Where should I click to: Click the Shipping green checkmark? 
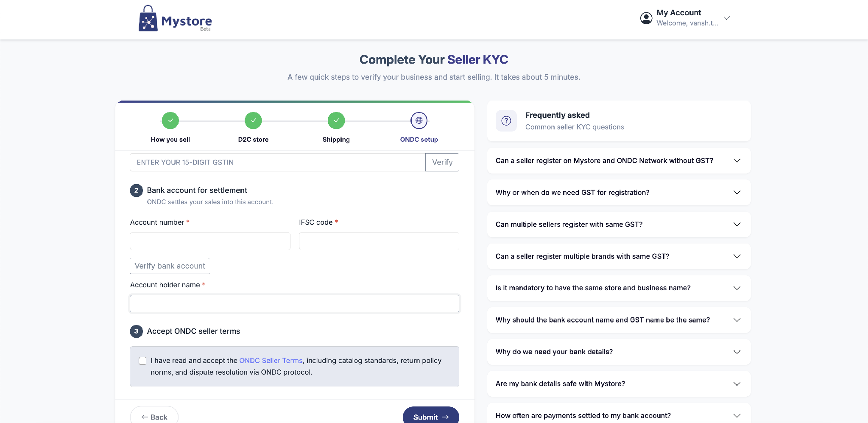click(x=336, y=120)
